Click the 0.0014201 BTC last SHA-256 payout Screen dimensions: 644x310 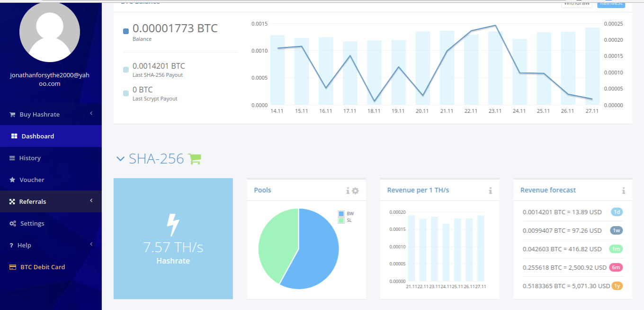point(159,66)
